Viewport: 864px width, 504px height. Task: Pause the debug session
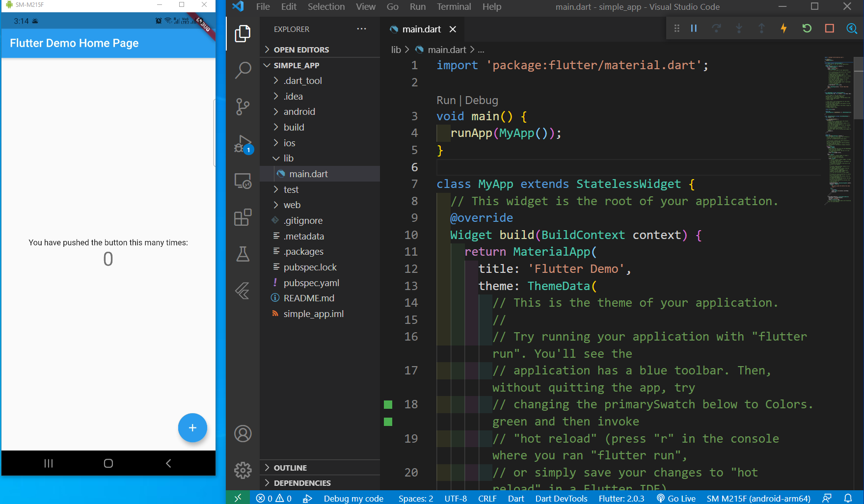click(694, 28)
